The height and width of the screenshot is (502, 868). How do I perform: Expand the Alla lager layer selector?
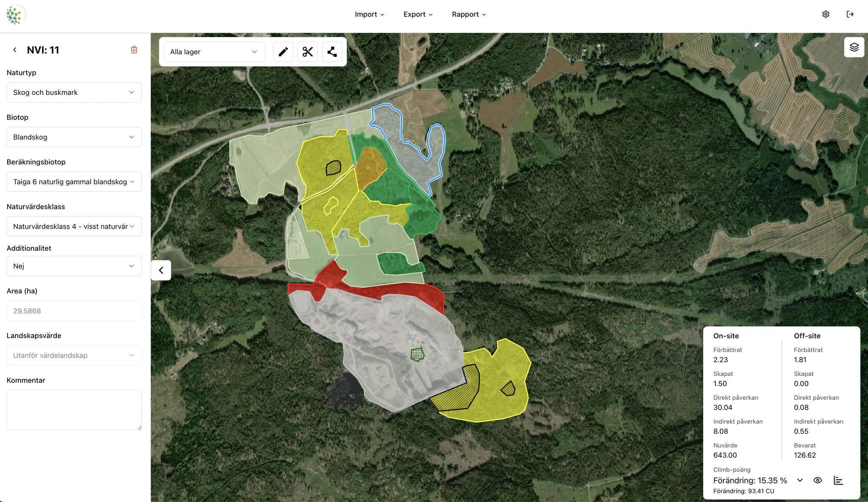(214, 52)
